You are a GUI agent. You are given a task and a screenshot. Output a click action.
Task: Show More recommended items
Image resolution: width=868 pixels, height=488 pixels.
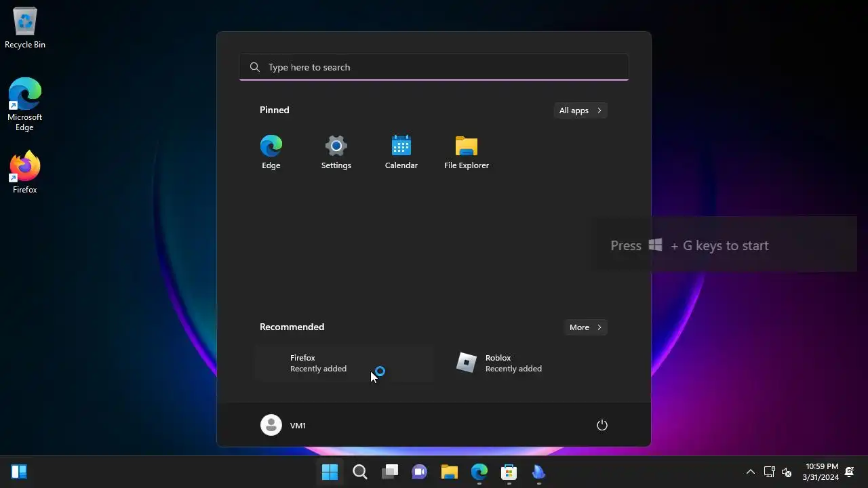coord(586,327)
